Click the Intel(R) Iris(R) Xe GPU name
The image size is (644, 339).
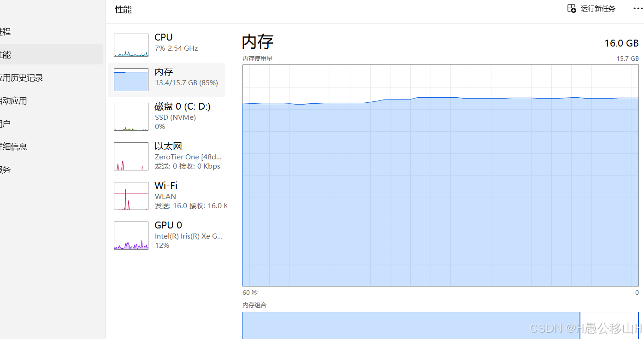pyautogui.click(x=189, y=236)
